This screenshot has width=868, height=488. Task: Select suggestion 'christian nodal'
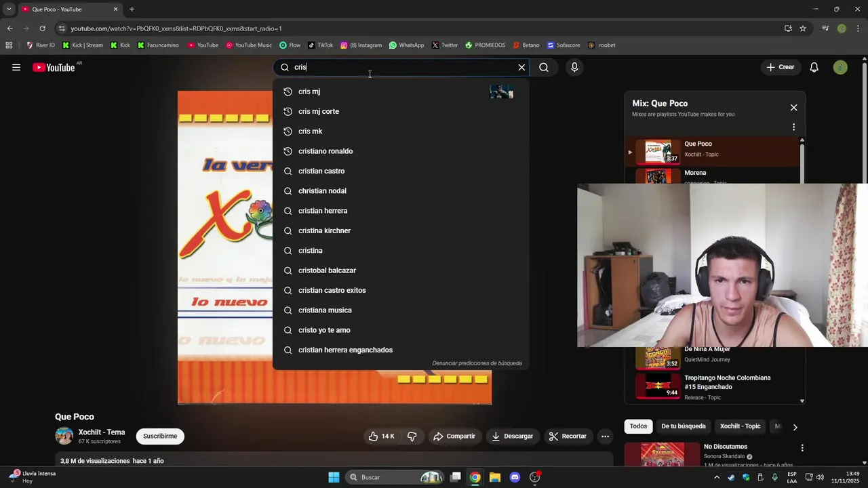pyautogui.click(x=401, y=190)
